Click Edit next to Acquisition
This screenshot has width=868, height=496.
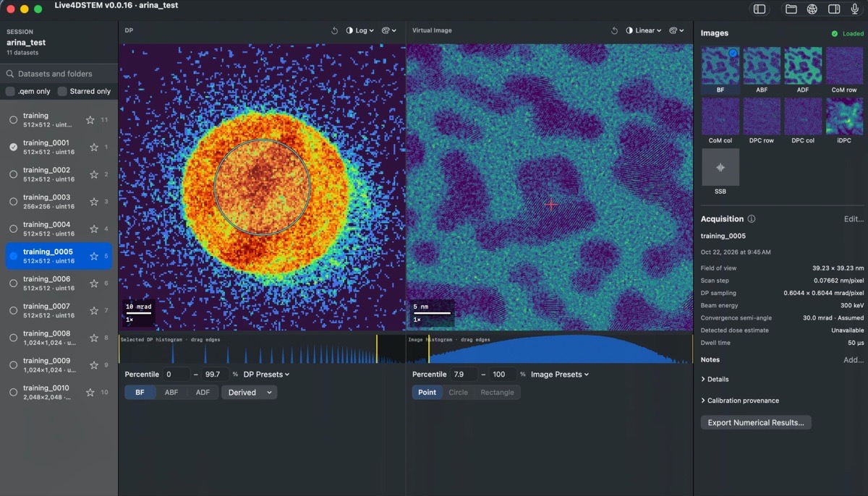pos(854,219)
